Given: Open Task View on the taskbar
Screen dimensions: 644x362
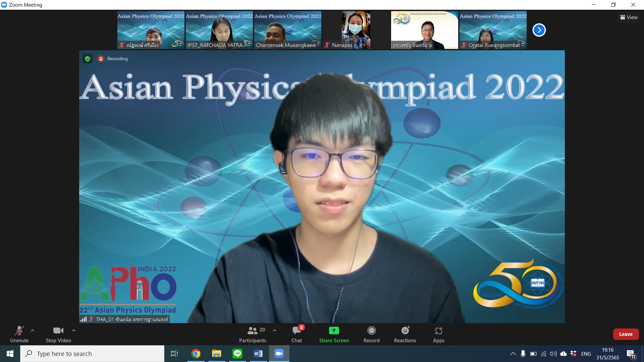Looking at the screenshot, I should (x=174, y=354).
